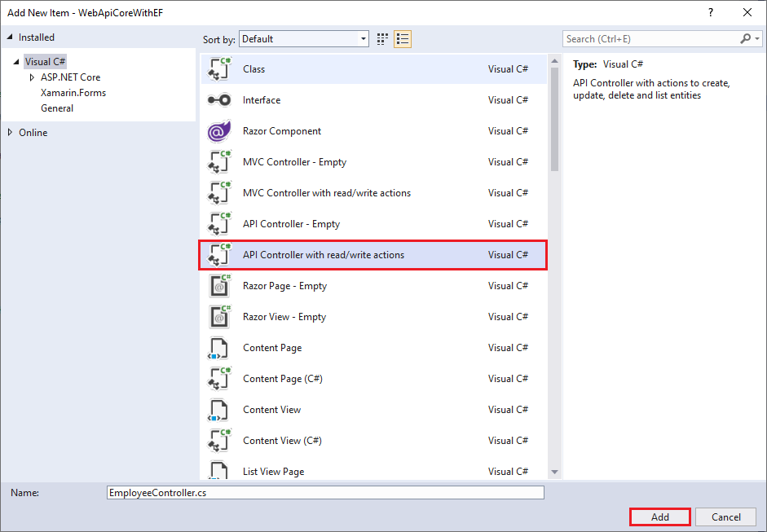Image resolution: width=767 pixels, height=532 pixels.
Task: Click the 'Interface' template name
Action: click(262, 100)
